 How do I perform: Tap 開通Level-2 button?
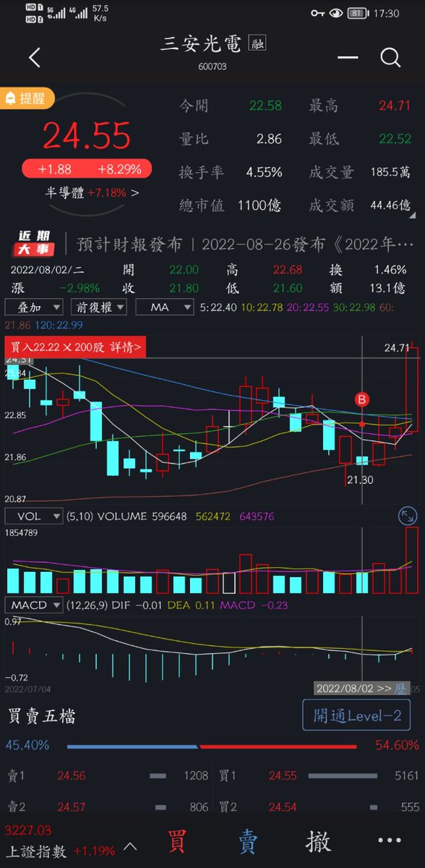point(356,715)
